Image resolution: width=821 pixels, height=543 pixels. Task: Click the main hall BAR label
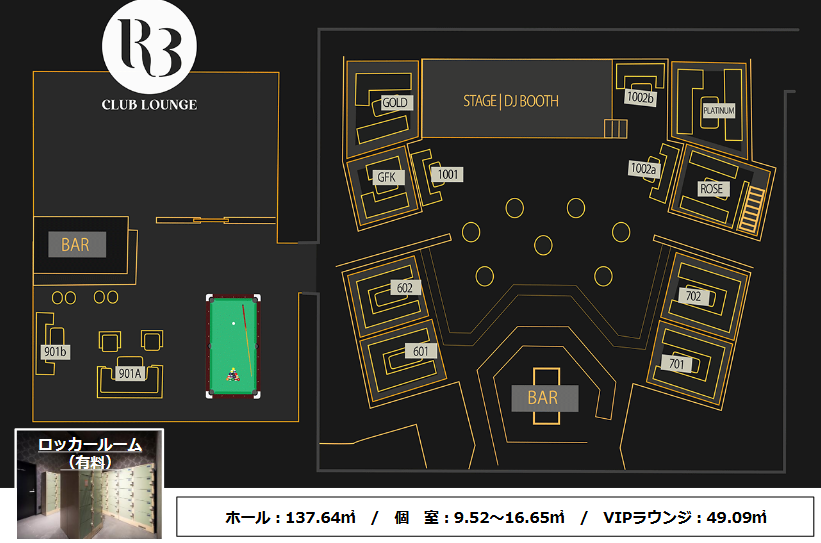[x=542, y=398]
